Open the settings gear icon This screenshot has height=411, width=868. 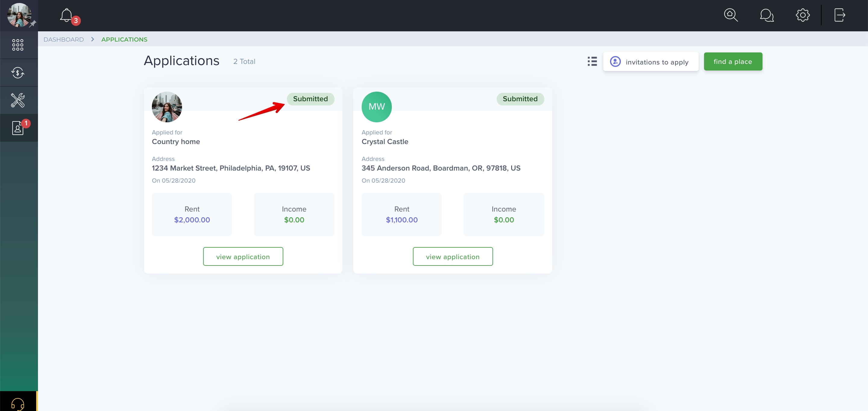point(803,15)
